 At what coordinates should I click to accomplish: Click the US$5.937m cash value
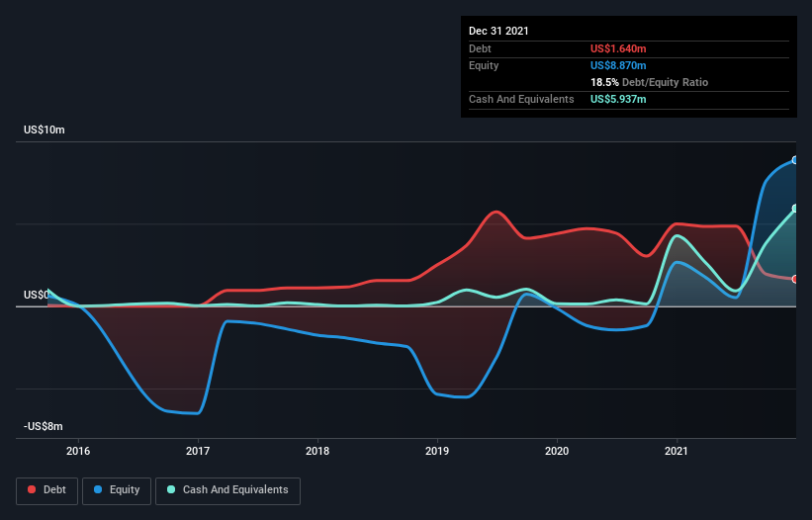[618, 99]
